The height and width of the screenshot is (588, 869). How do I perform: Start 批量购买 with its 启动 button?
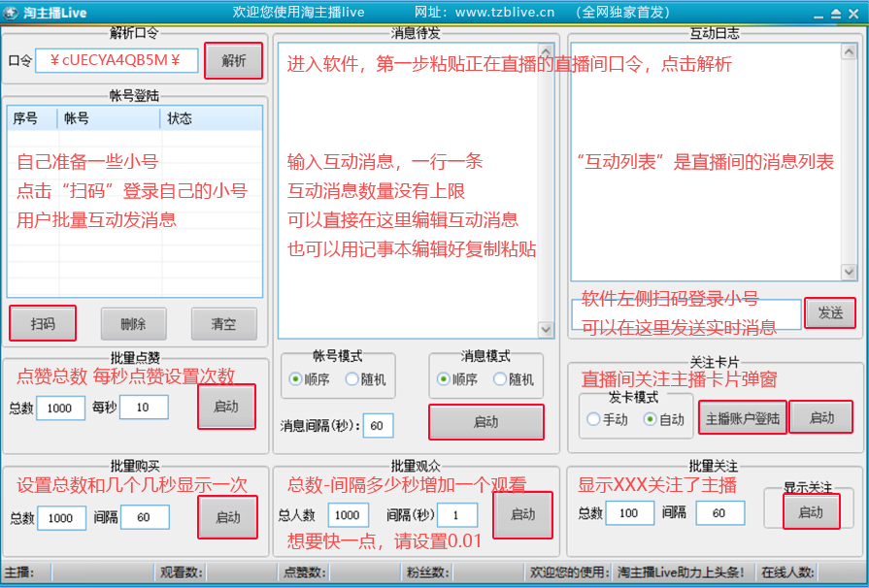(228, 518)
